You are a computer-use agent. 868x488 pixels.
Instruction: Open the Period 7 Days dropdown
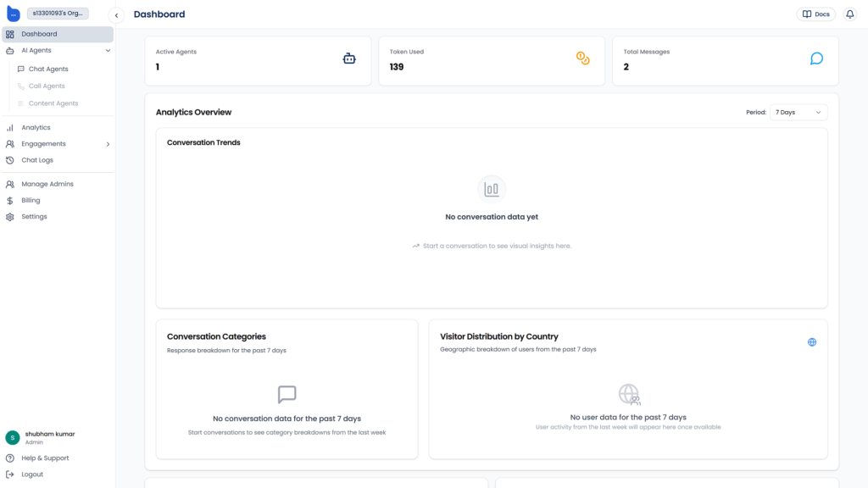click(798, 112)
